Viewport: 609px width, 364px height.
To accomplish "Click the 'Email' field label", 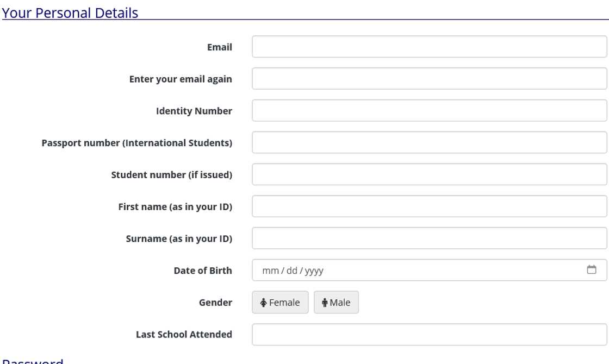I will 219,47.
